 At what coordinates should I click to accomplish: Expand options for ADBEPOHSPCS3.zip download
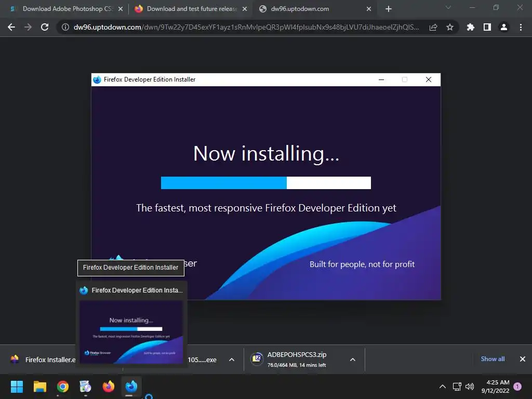[x=353, y=360]
